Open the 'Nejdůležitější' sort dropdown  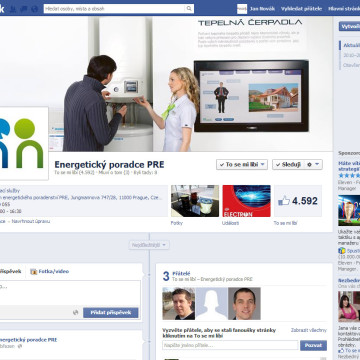pyautogui.click(x=149, y=245)
